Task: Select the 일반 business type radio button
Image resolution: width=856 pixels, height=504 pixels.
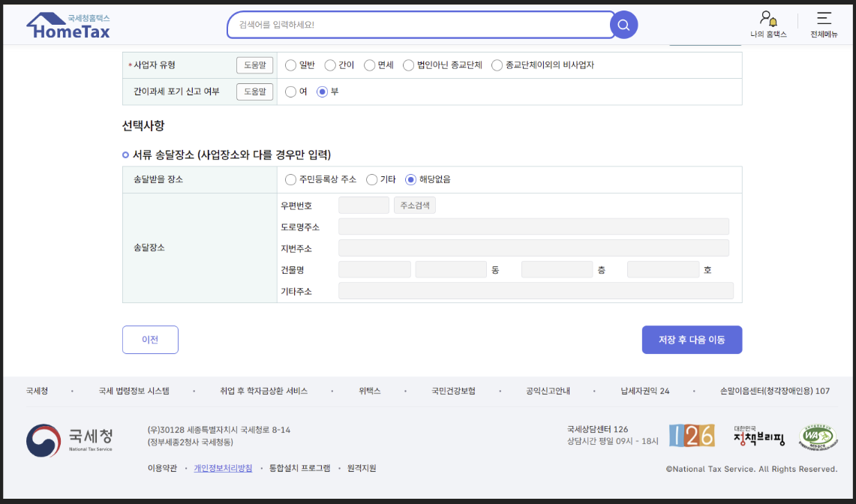Action: 290,64
